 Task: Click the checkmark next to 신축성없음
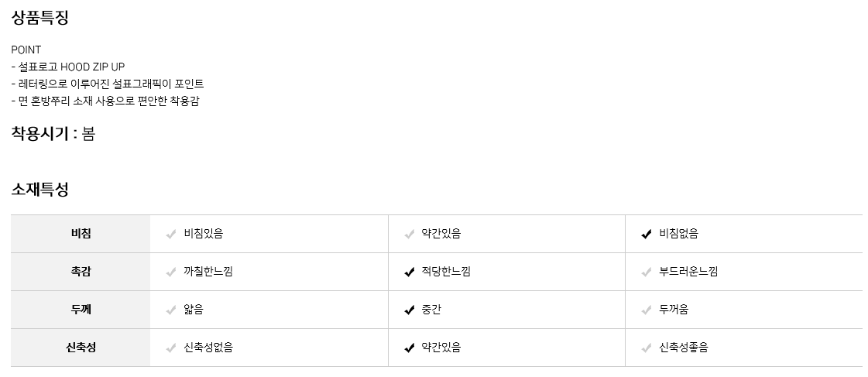tap(171, 348)
